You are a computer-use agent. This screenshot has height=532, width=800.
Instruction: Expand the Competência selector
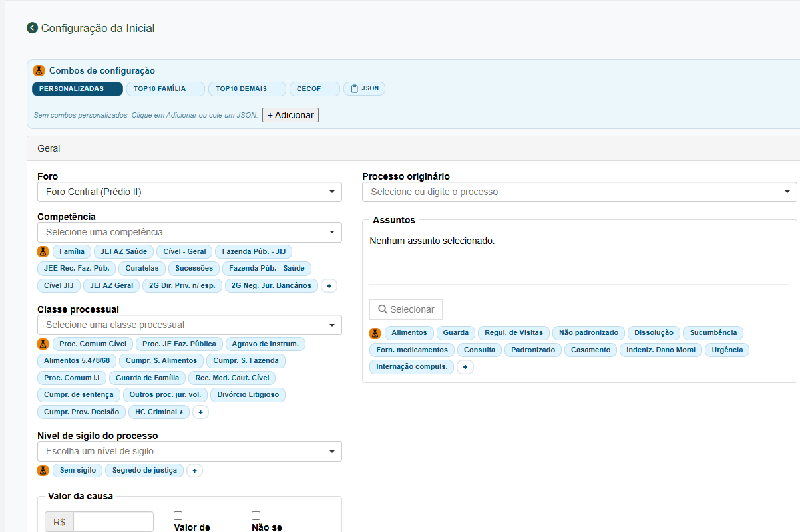(x=190, y=232)
